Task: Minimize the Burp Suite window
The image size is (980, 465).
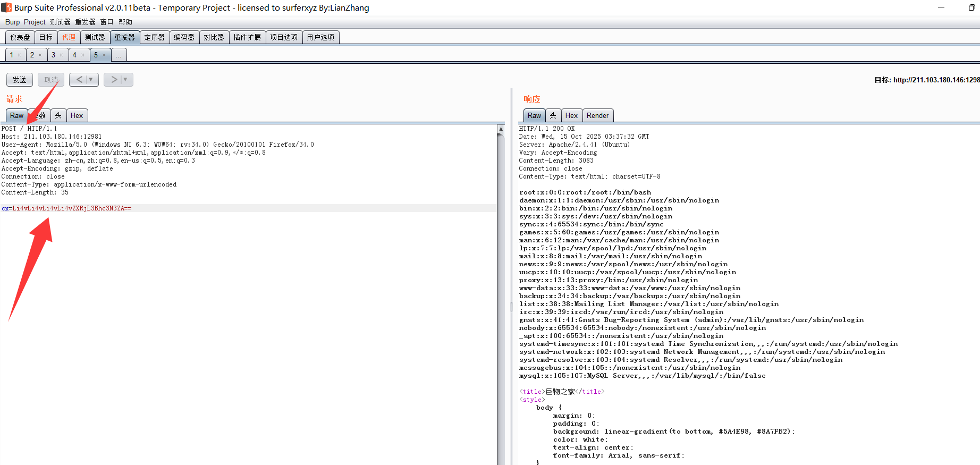Action: tap(941, 7)
